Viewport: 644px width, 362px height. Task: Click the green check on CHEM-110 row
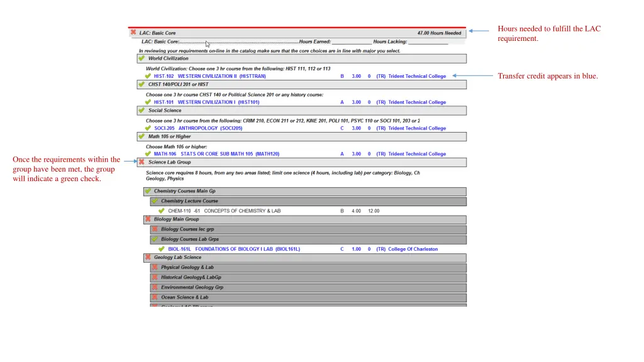(162, 211)
